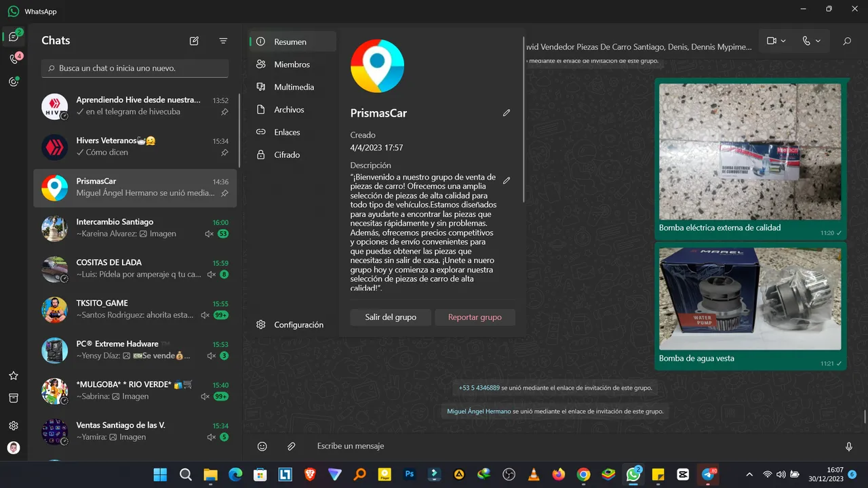Search within the PrismasCar conversation
Image resolution: width=868 pixels, height=488 pixels.
tap(847, 41)
